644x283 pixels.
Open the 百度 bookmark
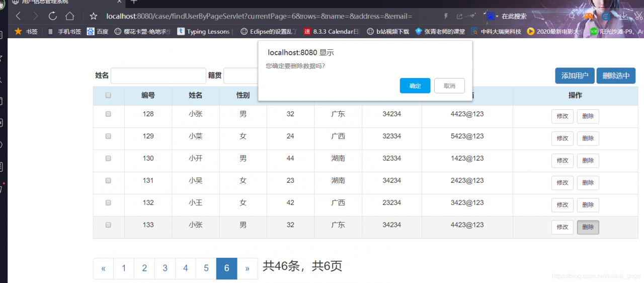pos(98,31)
